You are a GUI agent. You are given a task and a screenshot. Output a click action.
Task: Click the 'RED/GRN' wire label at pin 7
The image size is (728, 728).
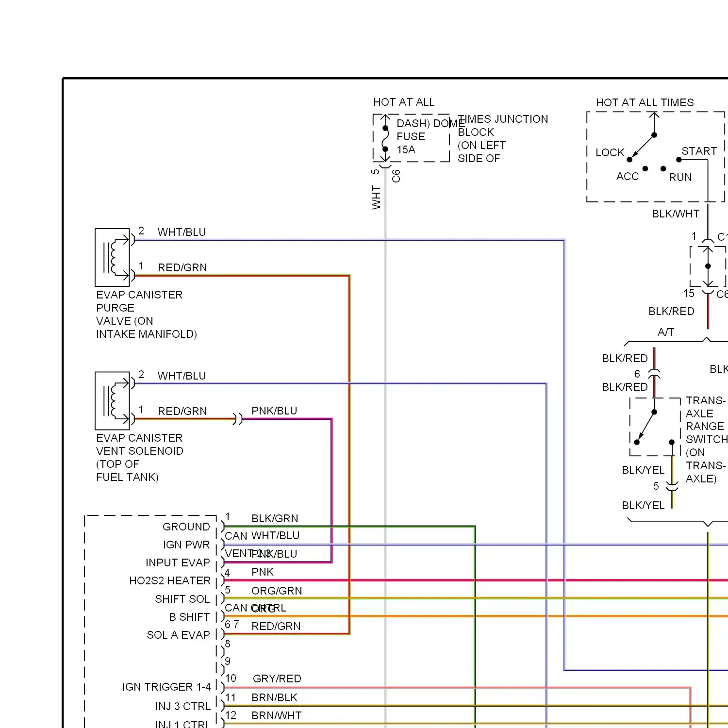pyautogui.click(x=276, y=626)
